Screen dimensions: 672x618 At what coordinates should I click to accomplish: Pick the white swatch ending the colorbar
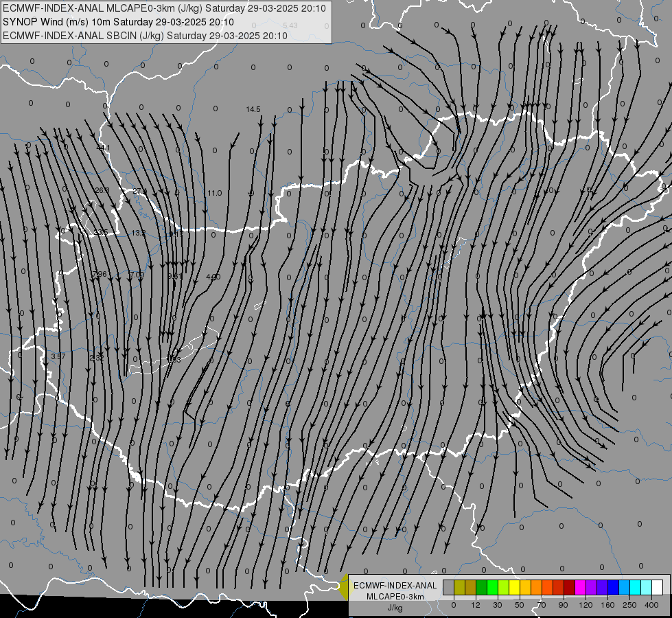click(x=657, y=587)
